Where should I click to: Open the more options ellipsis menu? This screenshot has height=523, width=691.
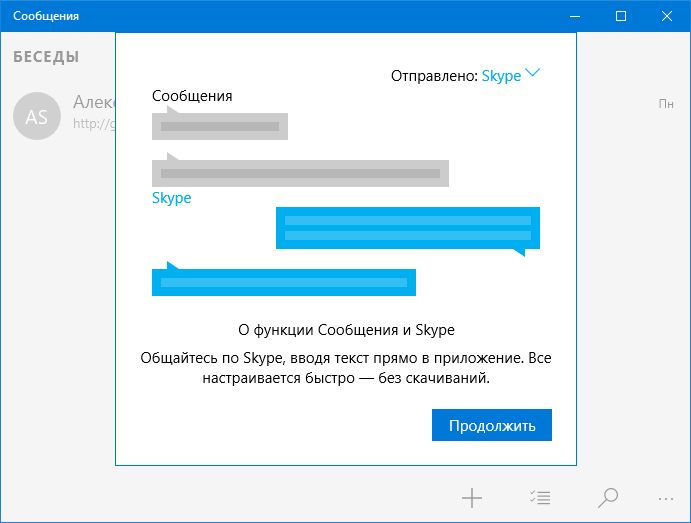coord(667,497)
